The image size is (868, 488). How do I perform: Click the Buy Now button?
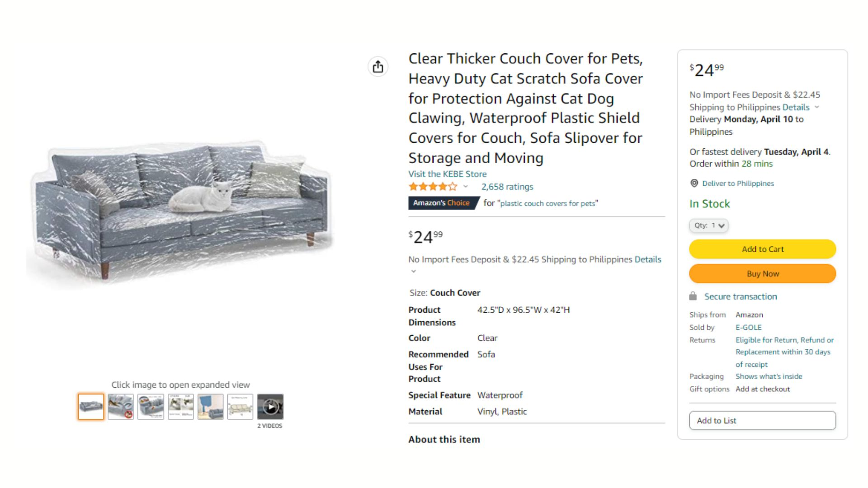763,274
